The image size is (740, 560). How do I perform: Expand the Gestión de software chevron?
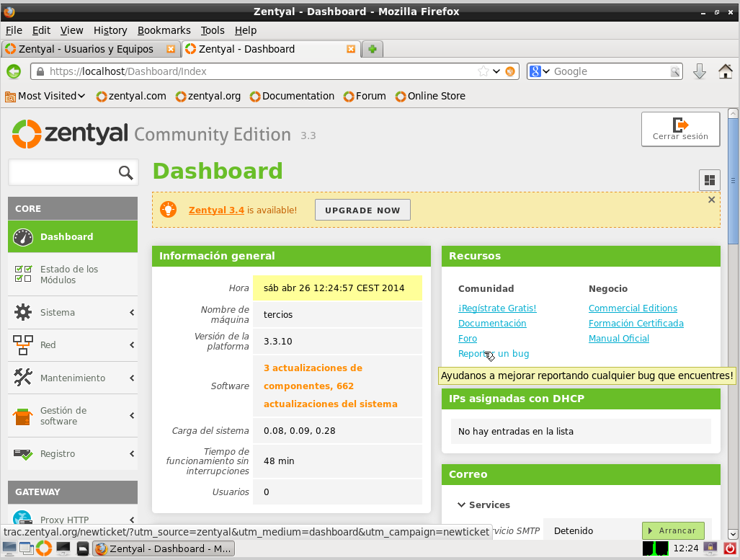(132, 416)
